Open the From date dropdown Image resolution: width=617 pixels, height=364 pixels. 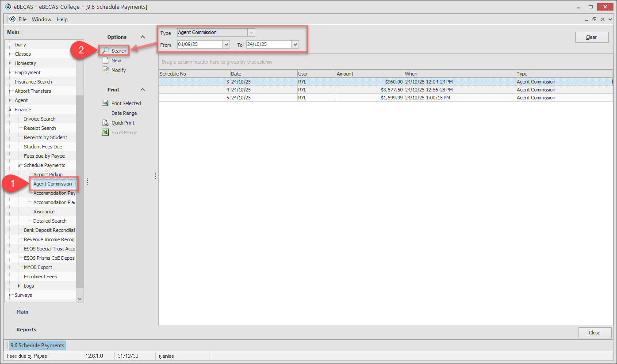pos(226,45)
